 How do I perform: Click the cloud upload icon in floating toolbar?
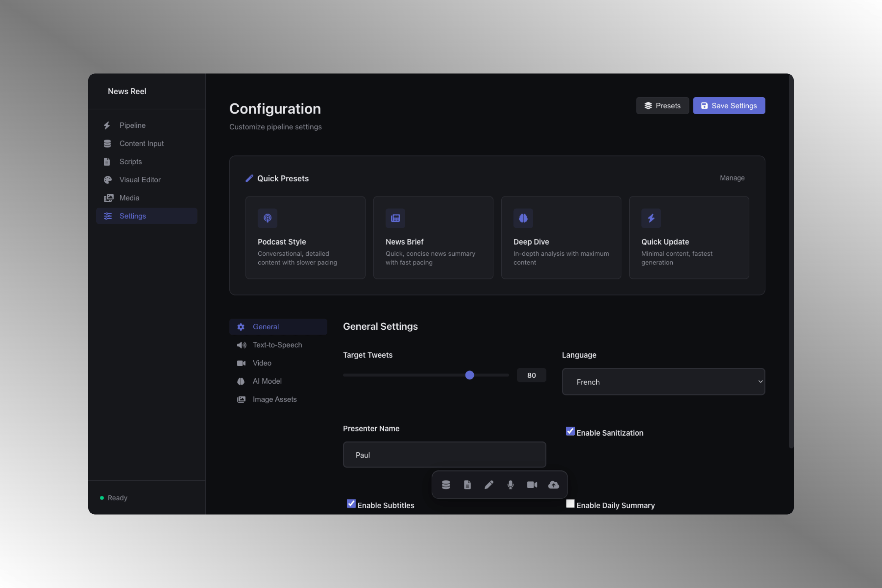tap(553, 485)
